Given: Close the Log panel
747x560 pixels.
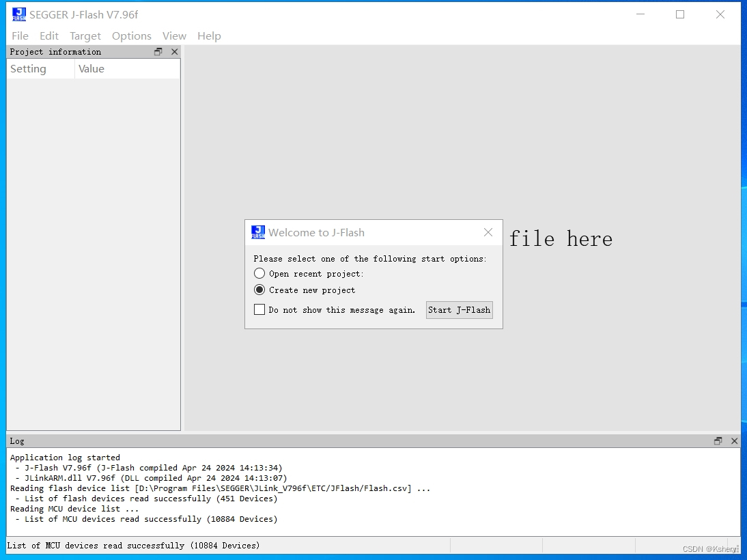Looking at the screenshot, I should tap(734, 441).
